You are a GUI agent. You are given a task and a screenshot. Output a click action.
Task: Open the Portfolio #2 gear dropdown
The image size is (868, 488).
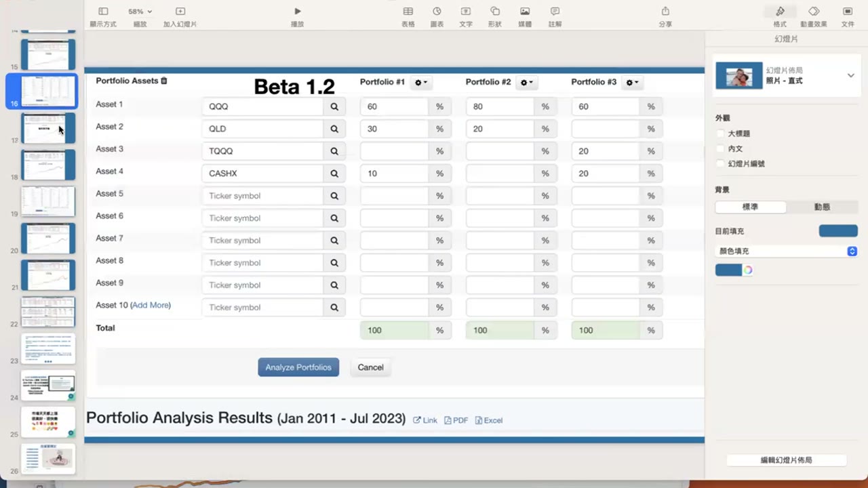[526, 82]
